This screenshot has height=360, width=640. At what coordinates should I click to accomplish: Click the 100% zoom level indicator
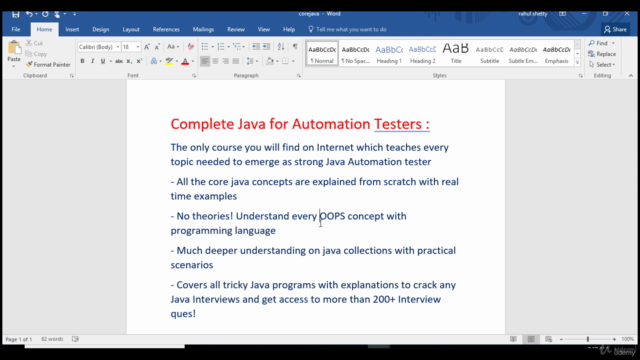click(x=627, y=339)
